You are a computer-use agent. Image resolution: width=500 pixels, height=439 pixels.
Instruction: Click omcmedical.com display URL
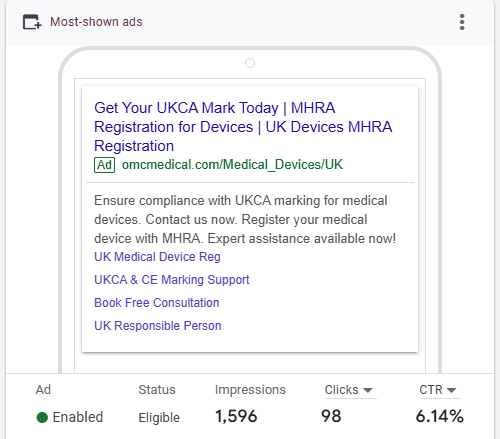(x=232, y=165)
